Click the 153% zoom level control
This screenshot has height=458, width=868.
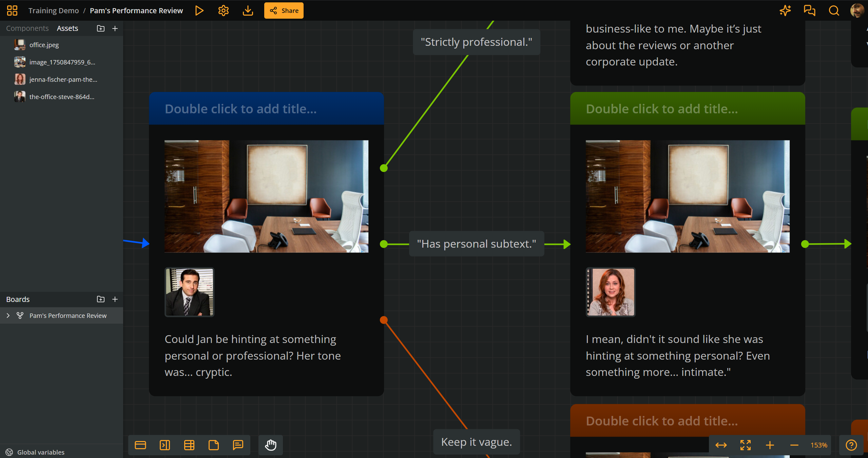pyautogui.click(x=819, y=445)
